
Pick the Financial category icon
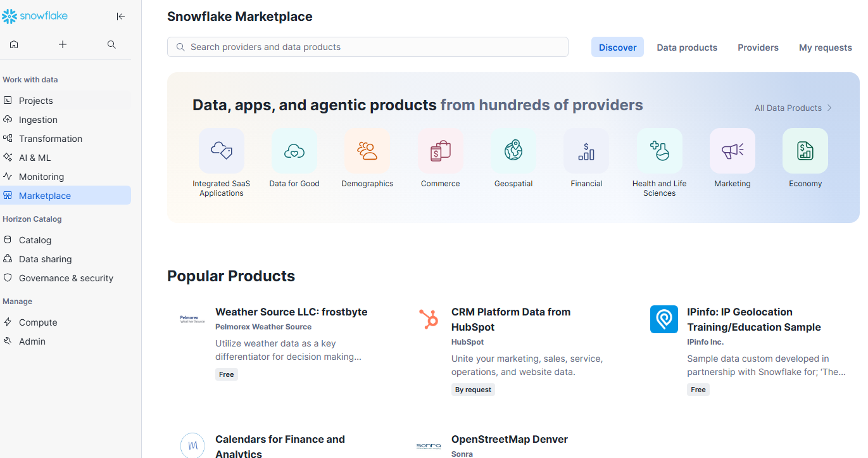[586, 151]
